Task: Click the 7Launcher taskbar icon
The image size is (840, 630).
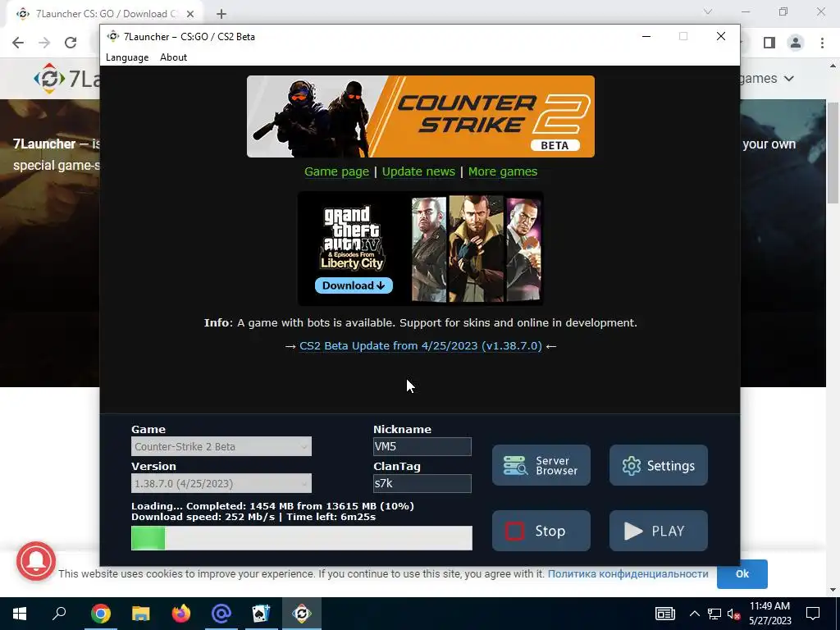Action: click(302, 614)
